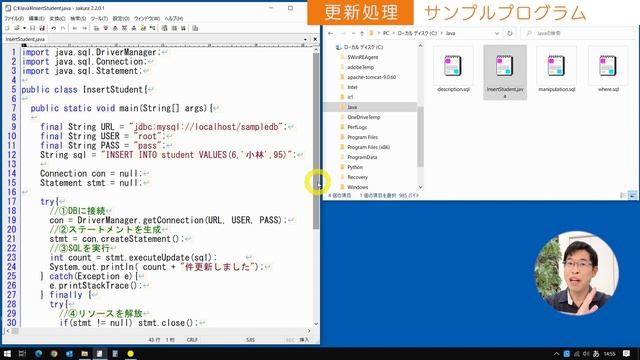Click the Find icon in Sakura toolbar

96,28
